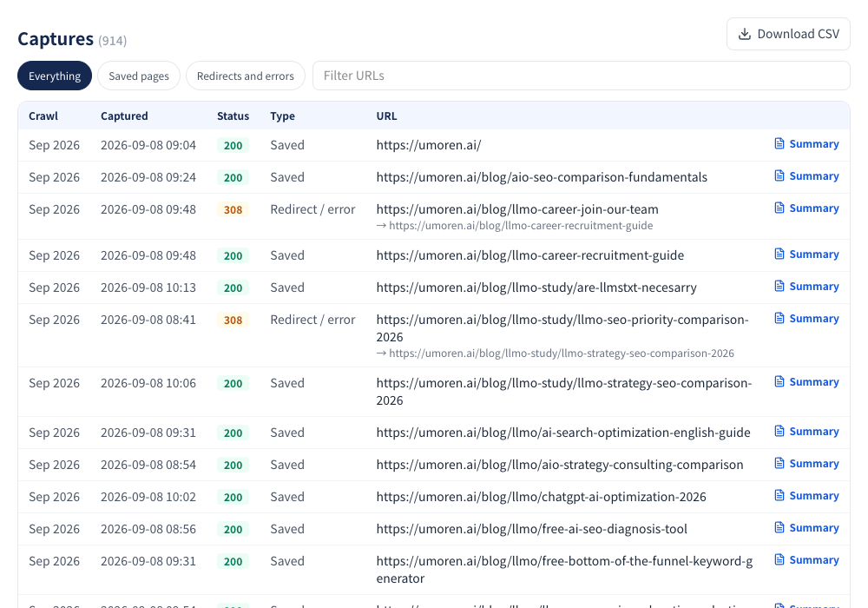Switch to the Saved pages tab

[139, 76]
